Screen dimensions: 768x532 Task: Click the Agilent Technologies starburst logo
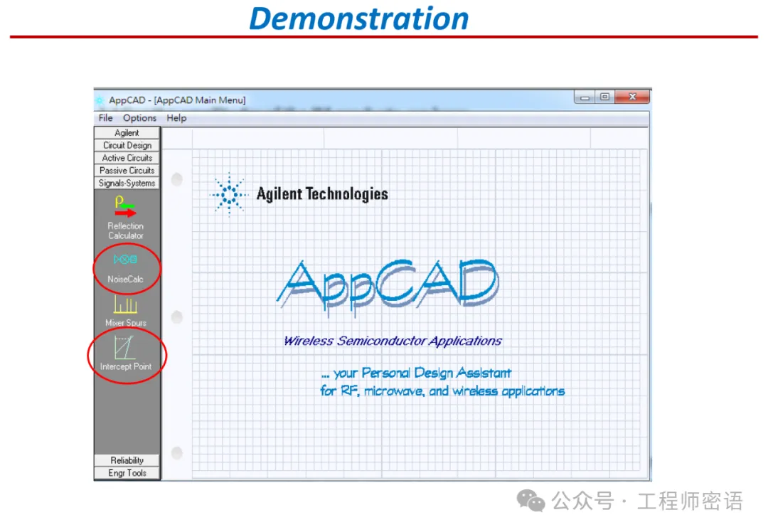(229, 194)
